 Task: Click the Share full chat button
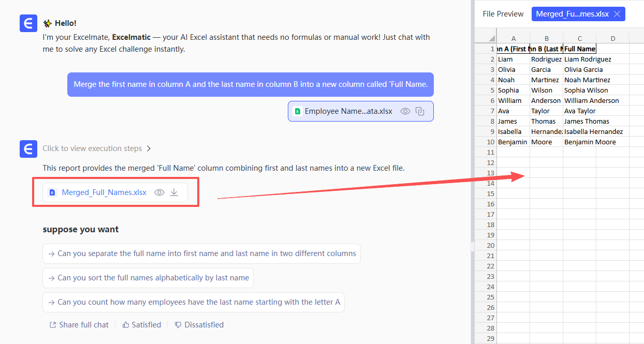(79, 325)
